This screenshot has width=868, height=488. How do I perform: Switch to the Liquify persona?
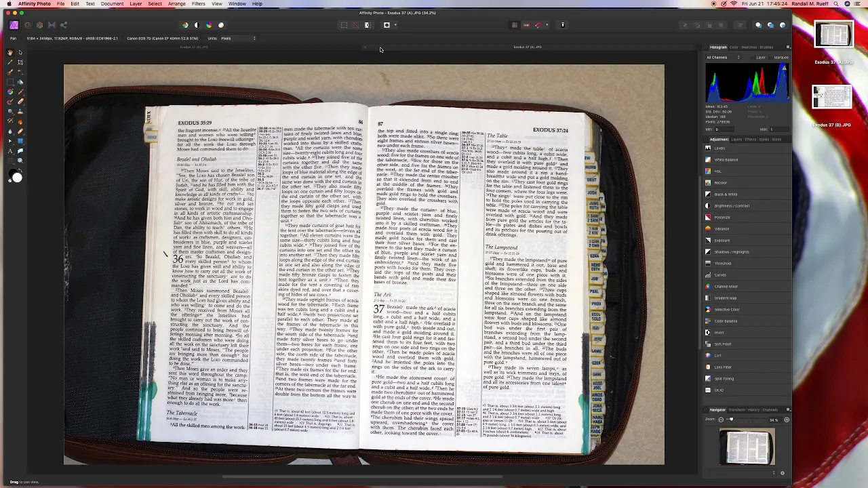[x=28, y=25]
